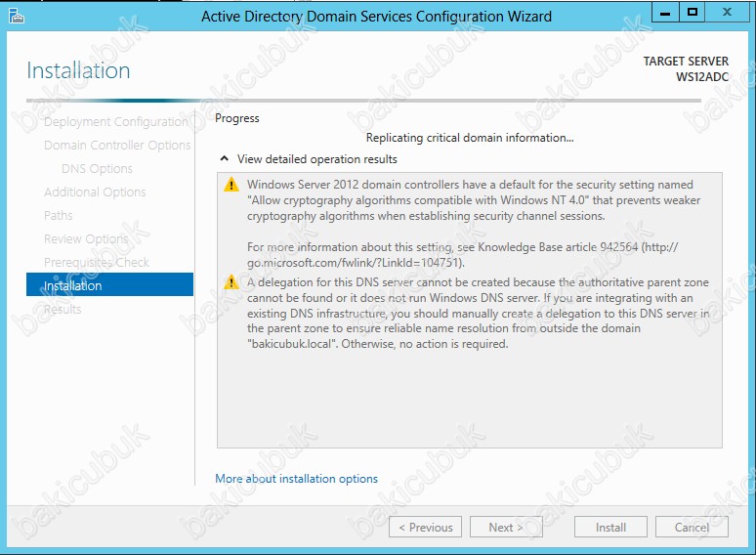Go to Additional Options step
This screenshot has width=756, height=555.
95,192
